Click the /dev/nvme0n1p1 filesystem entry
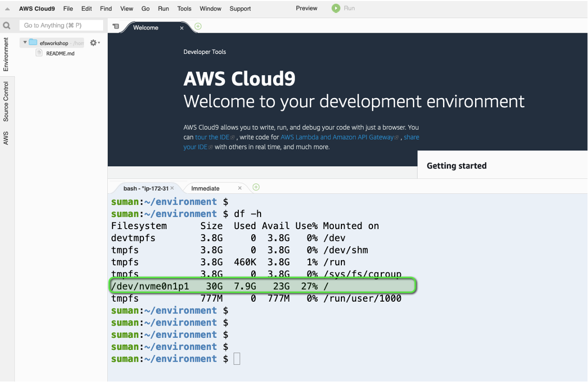Image resolution: width=588 pixels, height=382 pixels. click(150, 286)
